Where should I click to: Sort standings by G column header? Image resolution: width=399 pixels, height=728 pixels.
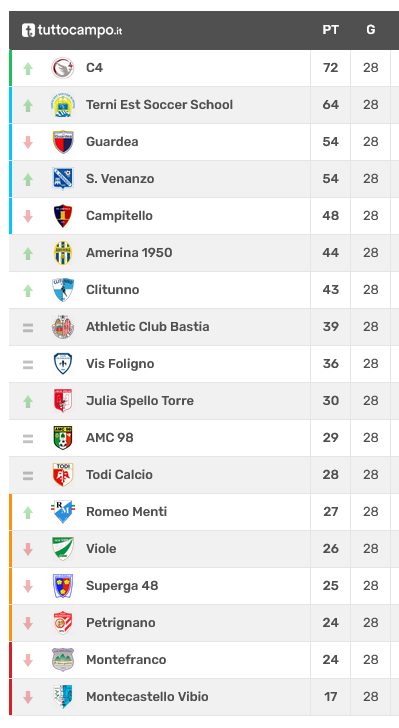370,30
